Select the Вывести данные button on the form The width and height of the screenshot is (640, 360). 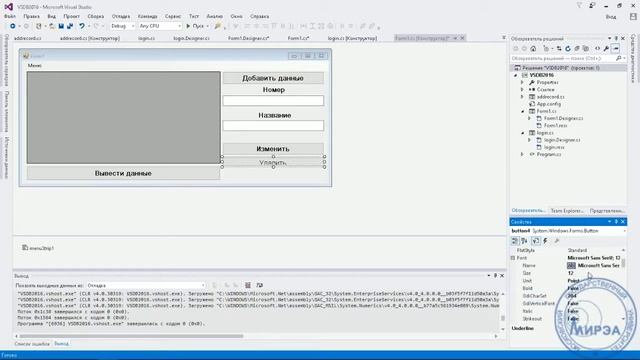123,173
